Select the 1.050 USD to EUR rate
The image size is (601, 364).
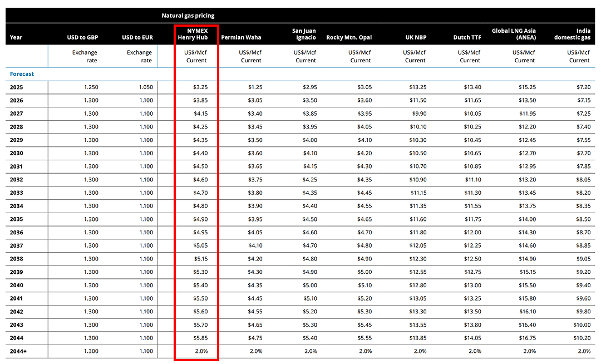(146, 87)
